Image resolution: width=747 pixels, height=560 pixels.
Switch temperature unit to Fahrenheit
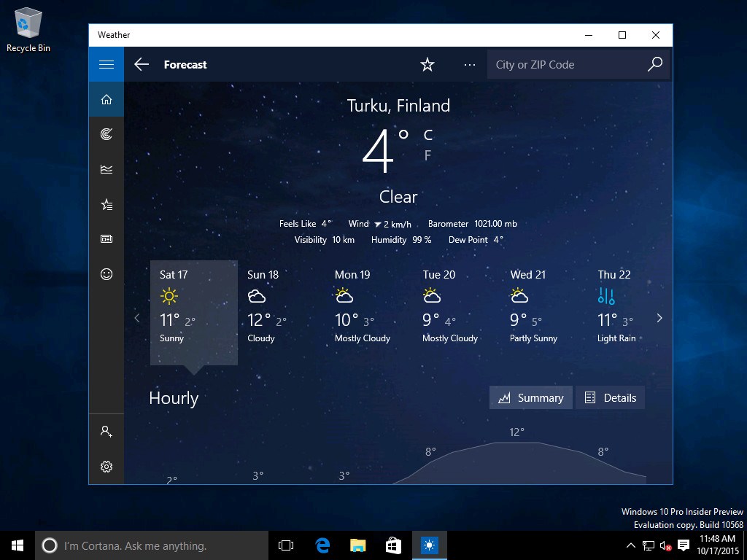(x=428, y=155)
